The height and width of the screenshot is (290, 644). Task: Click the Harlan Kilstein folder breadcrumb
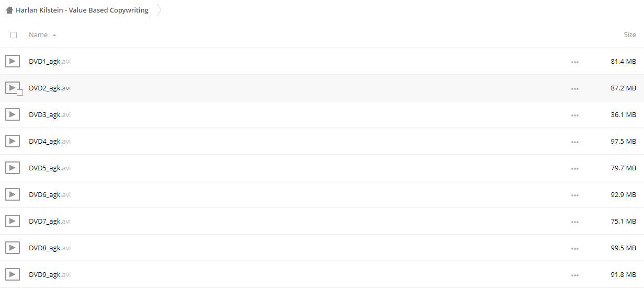click(82, 10)
